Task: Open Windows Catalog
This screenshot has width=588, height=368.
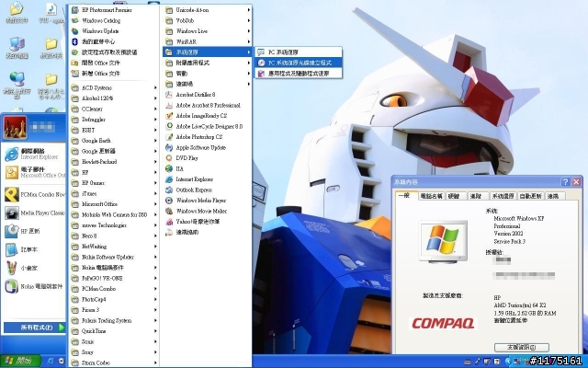Action: (x=114, y=20)
